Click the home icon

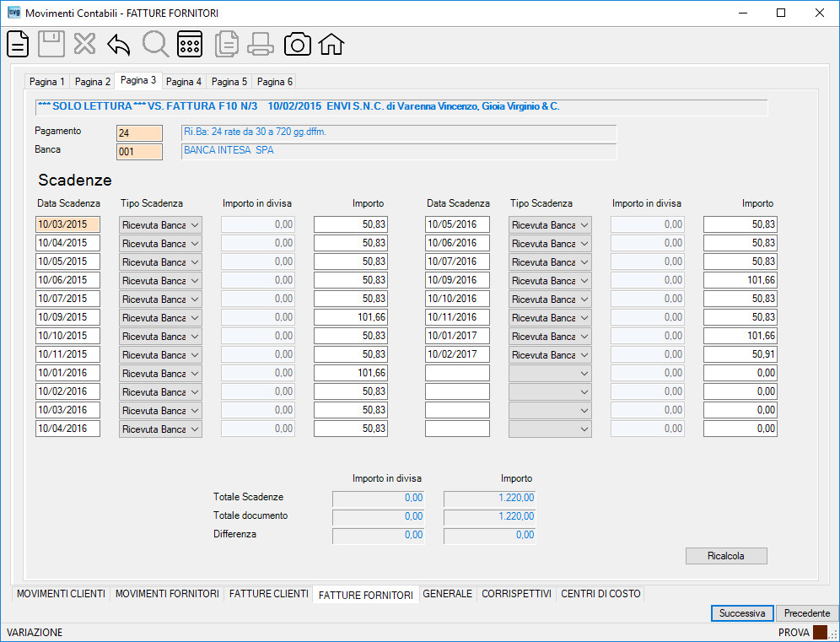[x=331, y=44]
